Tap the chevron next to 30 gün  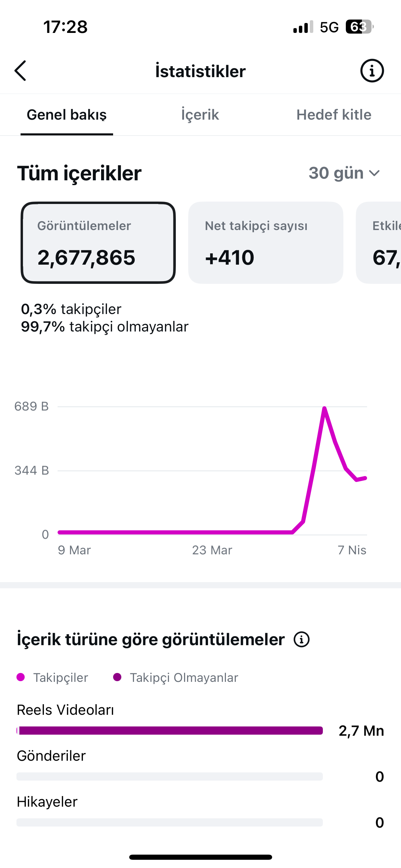click(x=374, y=173)
